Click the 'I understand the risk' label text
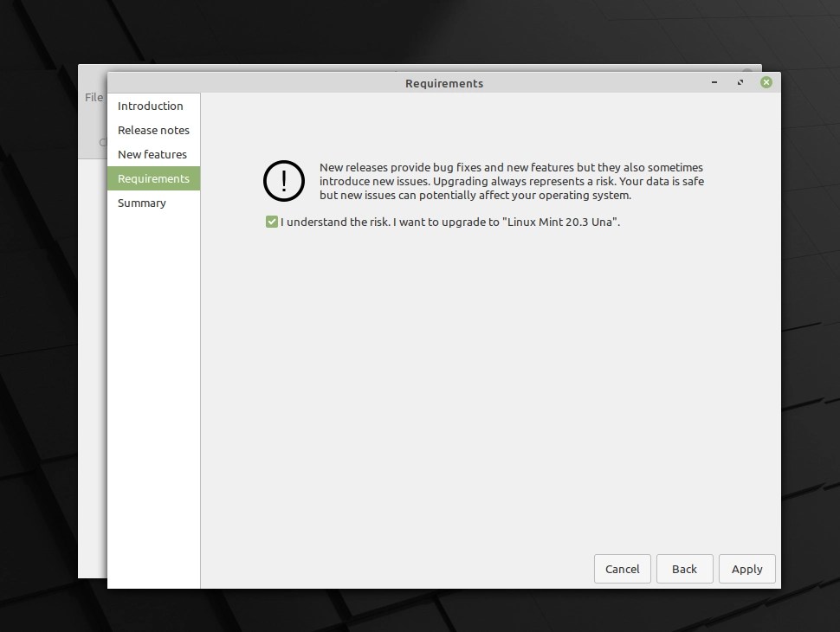 click(x=450, y=222)
